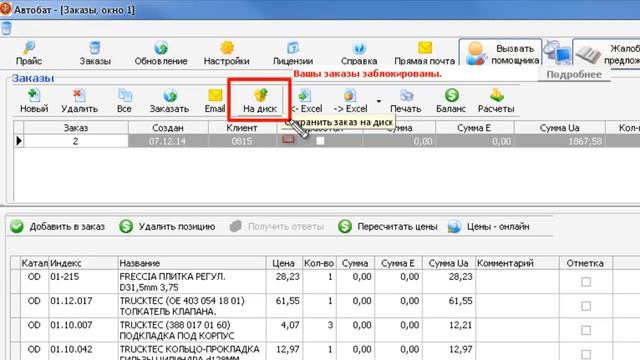
Task: Open dropdown arrow next to -> Excel
Action: [379, 101]
